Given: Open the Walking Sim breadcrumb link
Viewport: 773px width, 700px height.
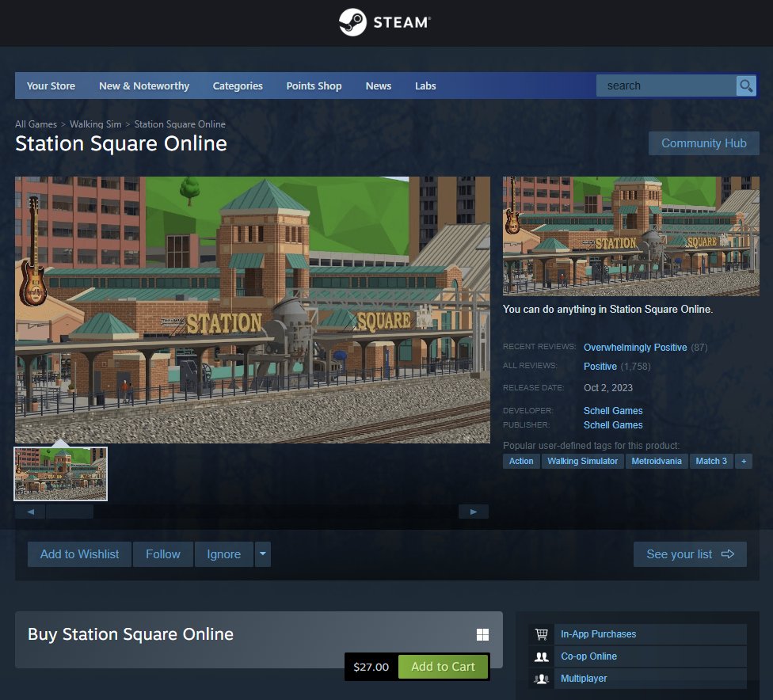Looking at the screenshot, I should 96,124.
